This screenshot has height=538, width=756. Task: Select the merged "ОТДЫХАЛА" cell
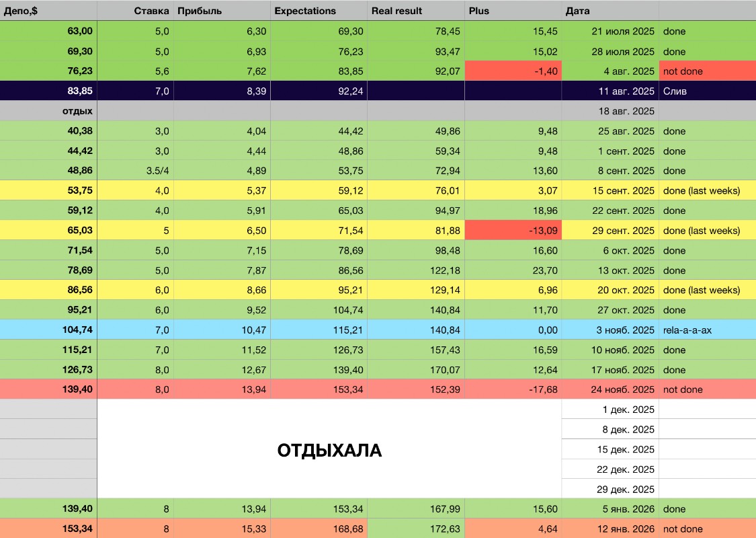click(x=329, y=450)
